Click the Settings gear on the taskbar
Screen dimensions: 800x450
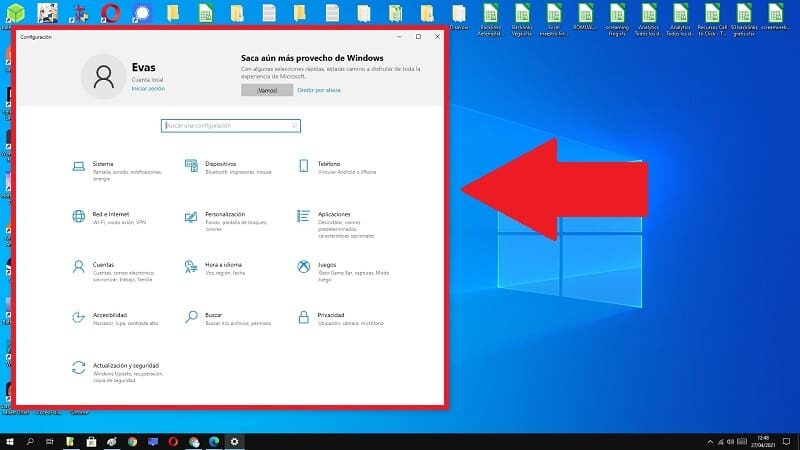[x=235, y=442]
